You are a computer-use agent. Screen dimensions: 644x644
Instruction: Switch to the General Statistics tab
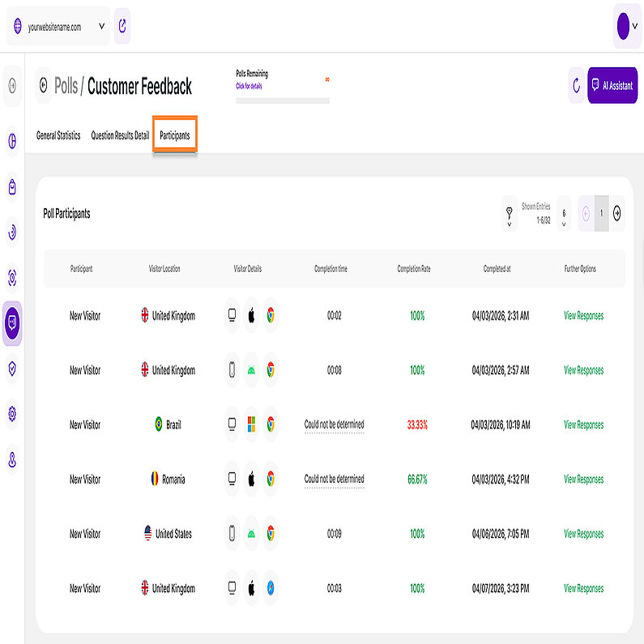(58, 135)
